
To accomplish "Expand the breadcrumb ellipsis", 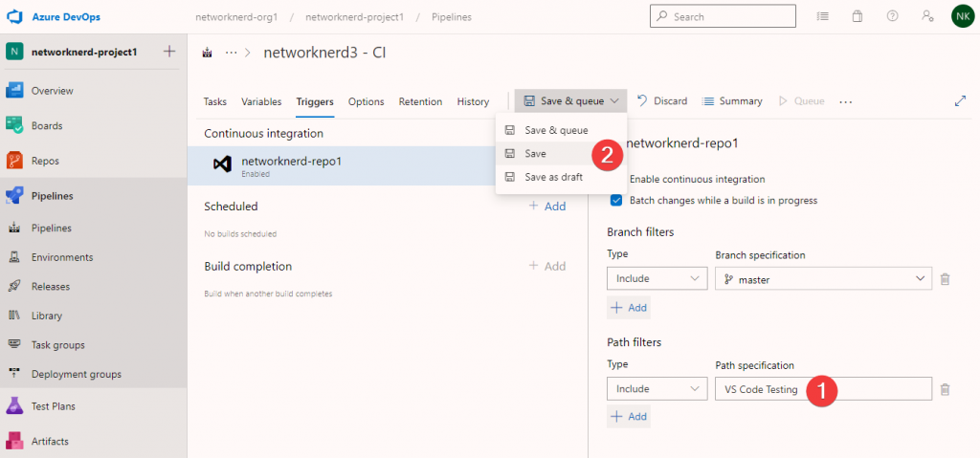I will pyautogui.click(x=232, y=54).
